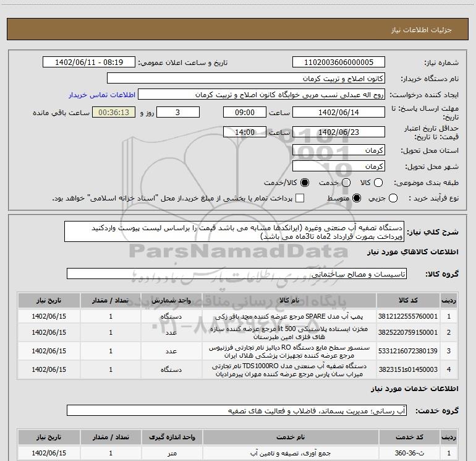Click service code ث-36-360
The image size is (476, 461).
point(409,453)
